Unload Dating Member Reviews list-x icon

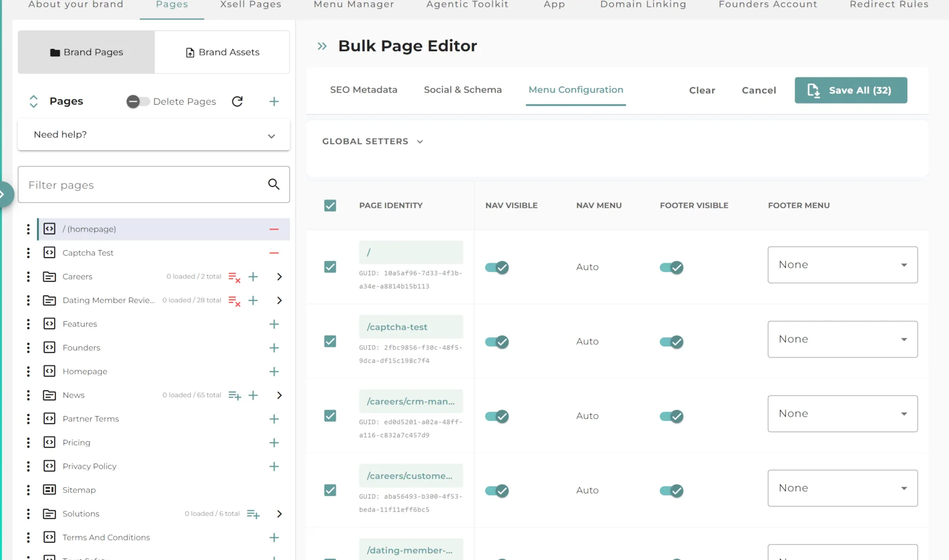pyautogui.click(x=234, y=301)
